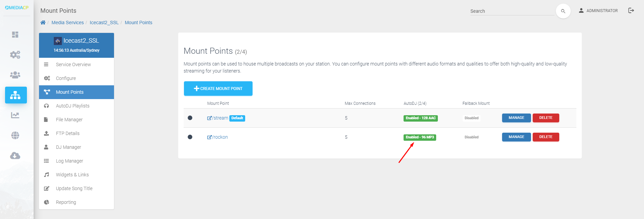Click the dashboard icon in left sidebar

tap(15, 35)
